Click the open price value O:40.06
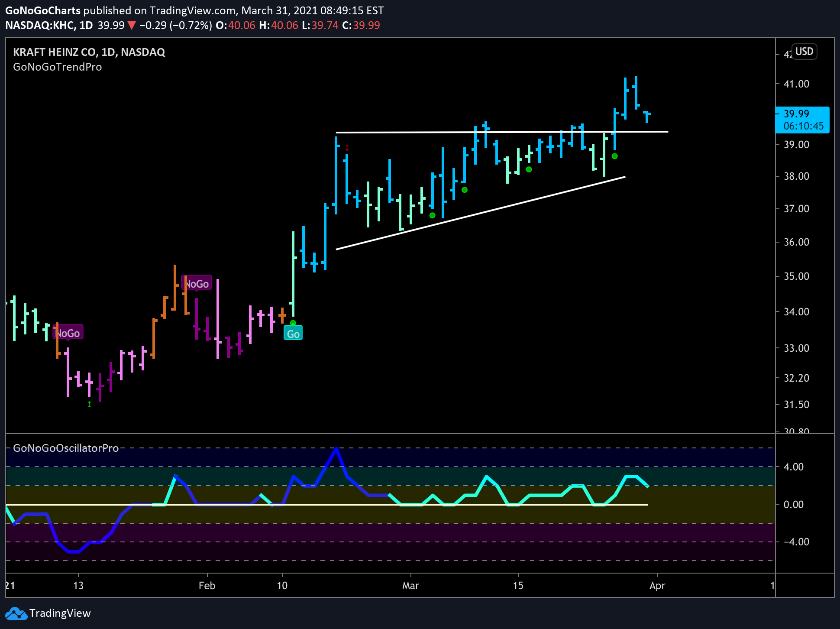 [x=236, y=25]
